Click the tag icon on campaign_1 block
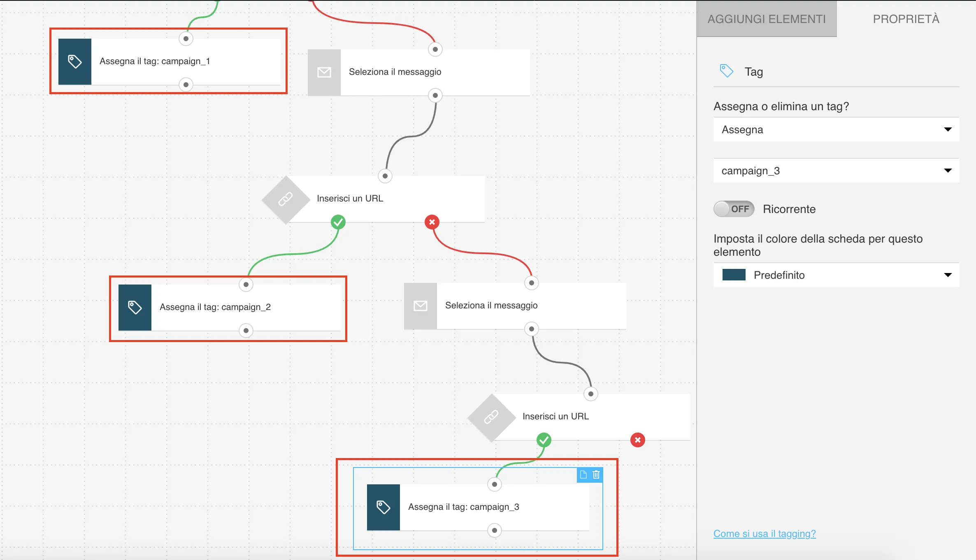The width and height of the screenshot is (976, 560). 74,62
